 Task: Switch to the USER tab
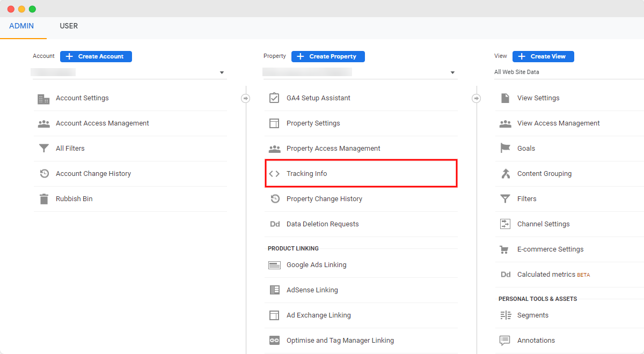[x=69, y=26]
